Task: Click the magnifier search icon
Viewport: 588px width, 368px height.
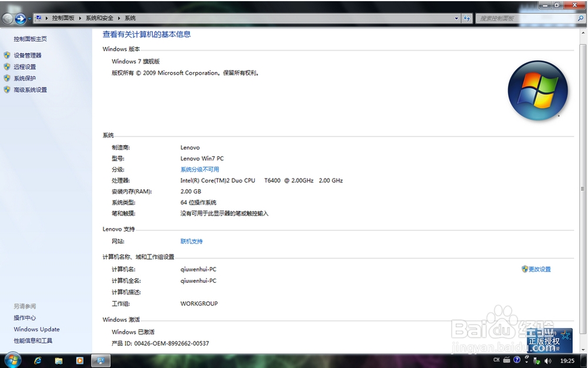Action: (580, 18)
